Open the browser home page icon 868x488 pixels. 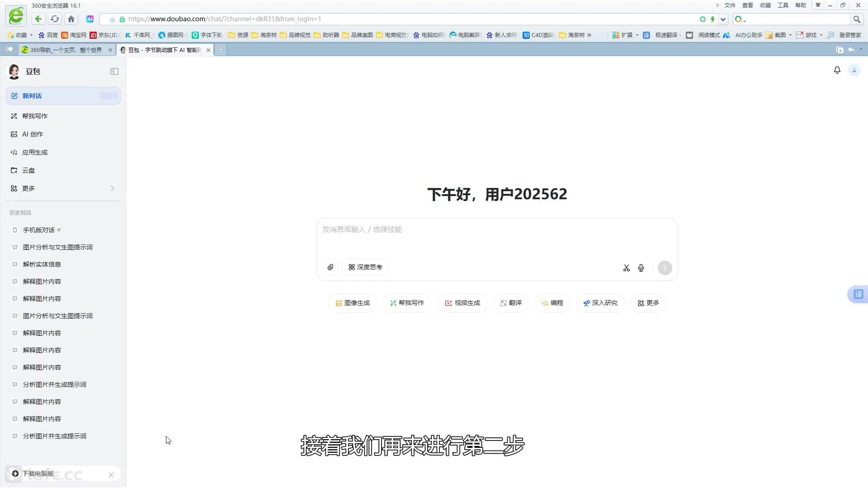pyautogui.click(x=71, y=19)
